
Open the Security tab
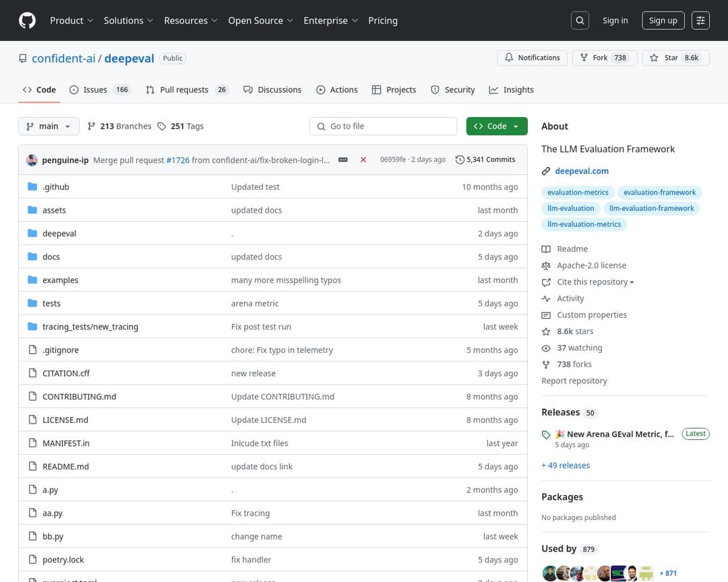[x=453, y=90]
